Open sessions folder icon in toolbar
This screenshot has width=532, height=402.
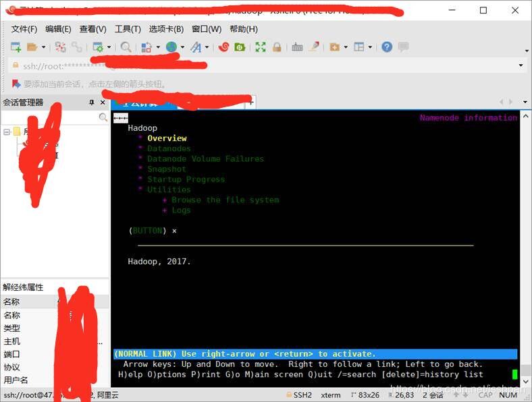pyautogui.click(x=32, y=47)
